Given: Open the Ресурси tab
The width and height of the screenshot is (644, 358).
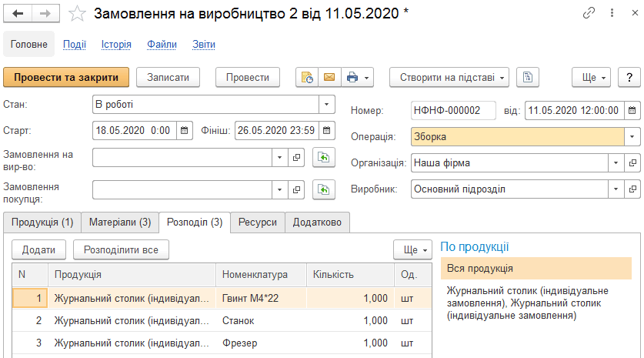Looking at the screenshot, I should tap(258, 222).
